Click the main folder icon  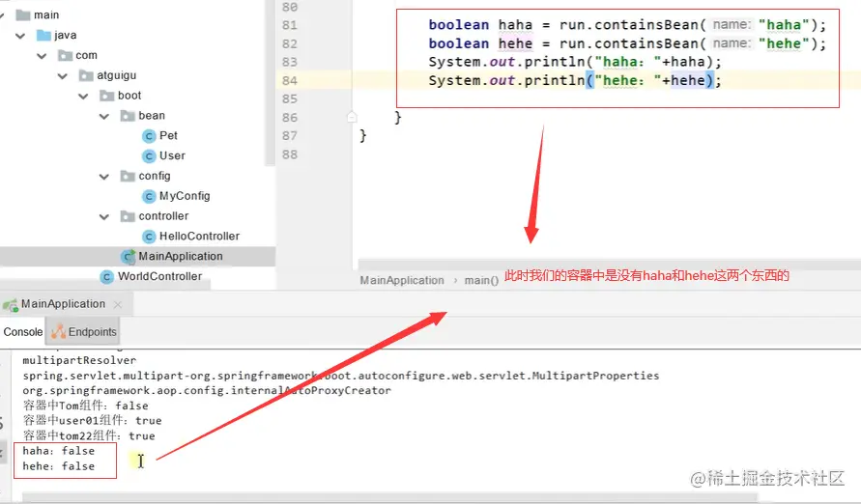22,14
